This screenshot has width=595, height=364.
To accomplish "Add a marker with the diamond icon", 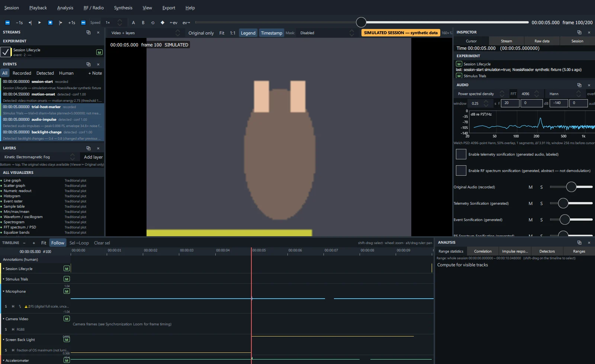I will click(163, 23).
